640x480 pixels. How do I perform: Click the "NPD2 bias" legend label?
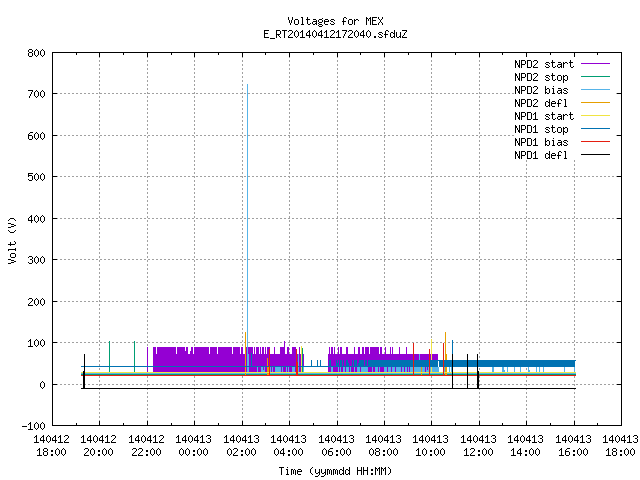[541, 90]
